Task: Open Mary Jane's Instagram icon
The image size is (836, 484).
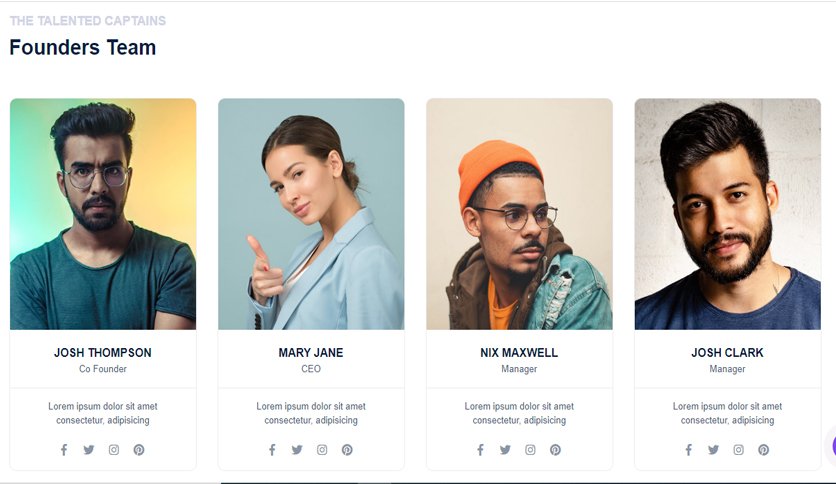Action: point(322,450)
